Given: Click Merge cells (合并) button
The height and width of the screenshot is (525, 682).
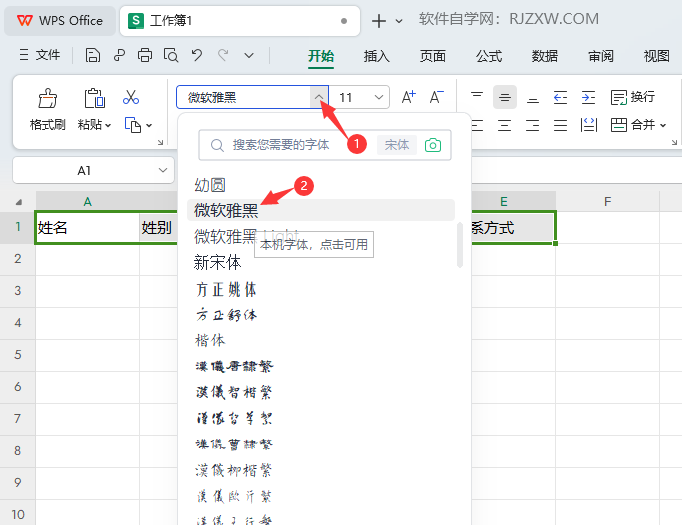Looking at the screenshot, I should (633, 125).
